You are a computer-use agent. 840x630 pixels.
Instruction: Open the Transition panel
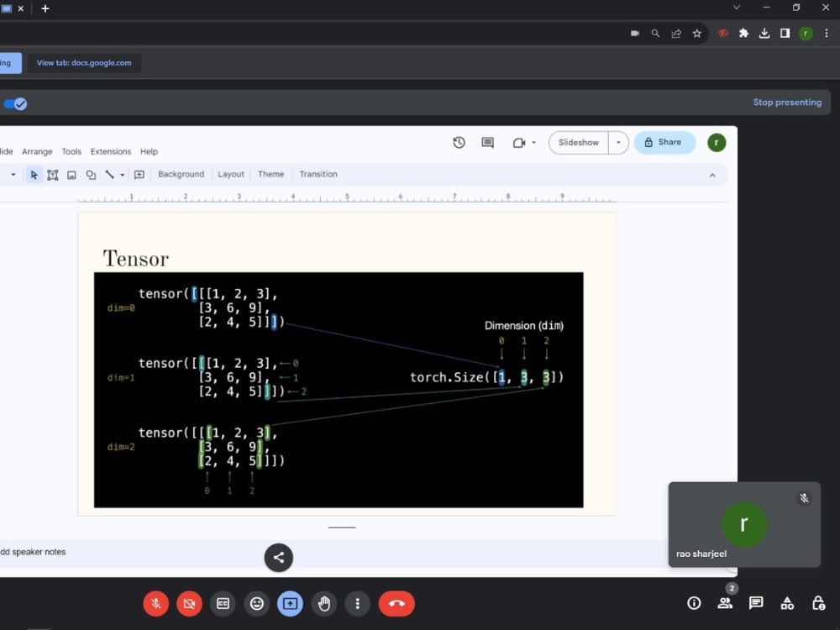coord(318,174)
